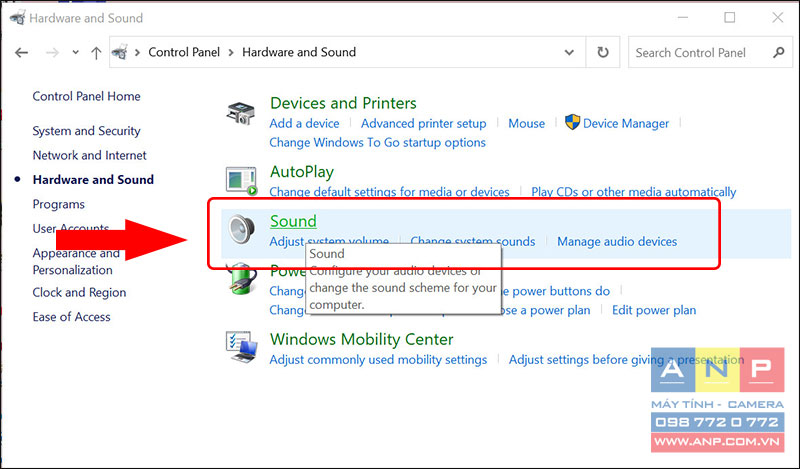
Task: Open the Devices and Printers heading
Action: pos(343,103)
